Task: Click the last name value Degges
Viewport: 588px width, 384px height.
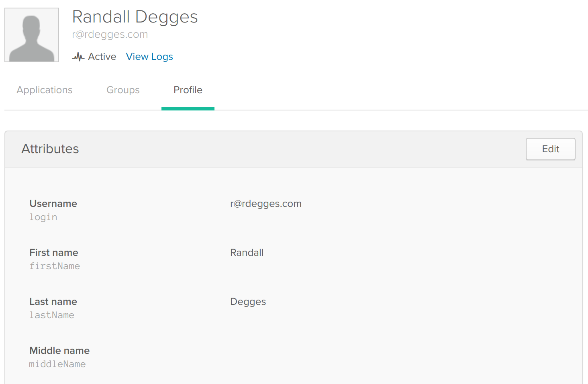Action: (x=248, y=302)
